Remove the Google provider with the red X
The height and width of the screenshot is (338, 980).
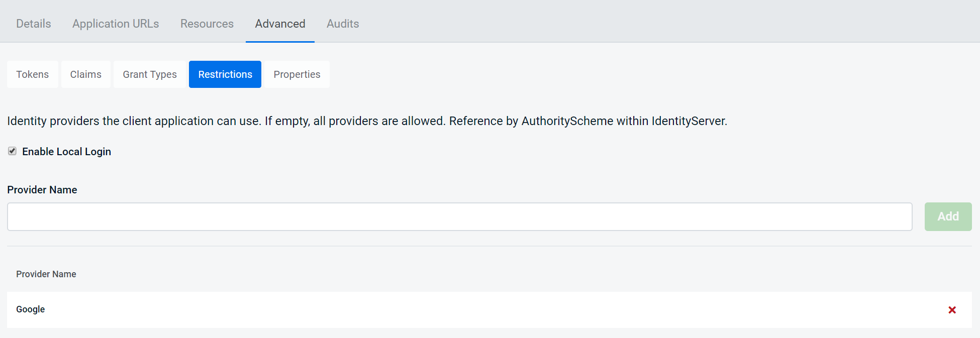[952, 310]
